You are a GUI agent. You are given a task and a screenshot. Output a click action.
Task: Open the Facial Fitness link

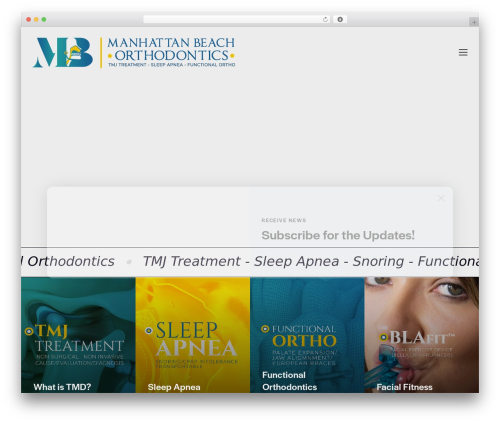click(x=404, y=387)
